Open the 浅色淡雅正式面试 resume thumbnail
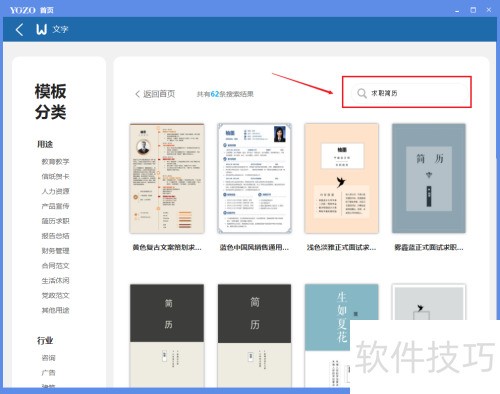This screenshot has width=500, height=394. [x=342, y=178]
